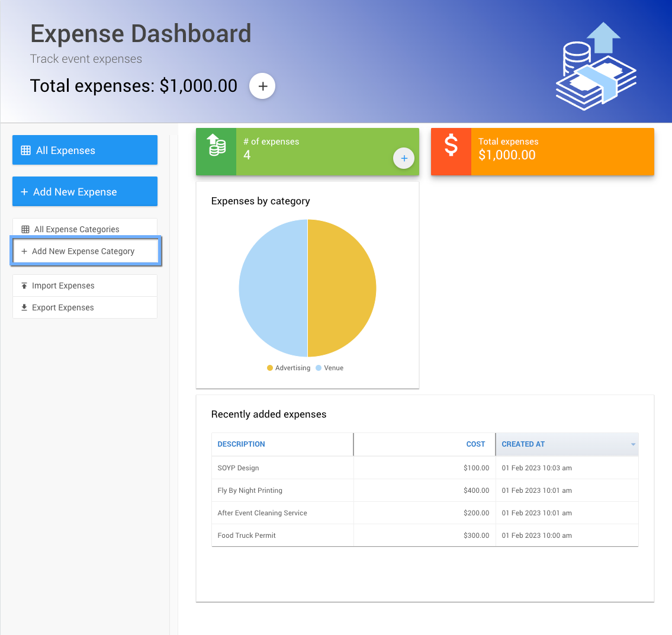Click the coins icon on the green card
The image size is (672, 635).
216,146
